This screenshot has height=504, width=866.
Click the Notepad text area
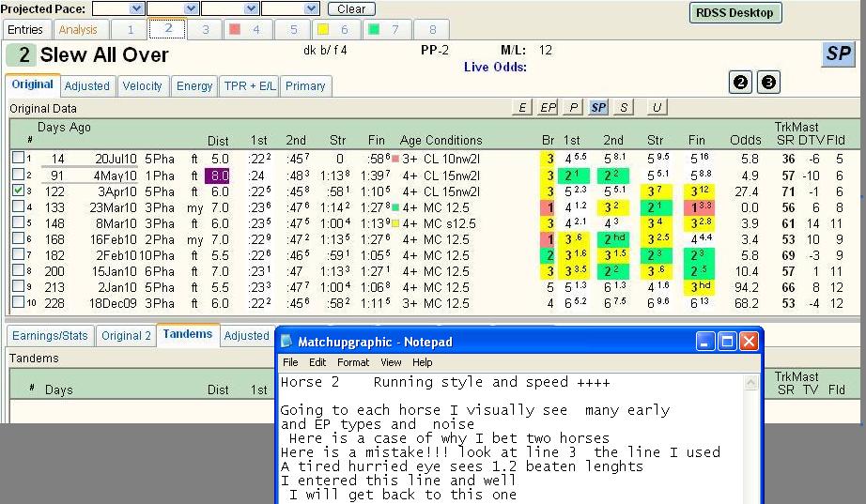click(x=511, y=439)
